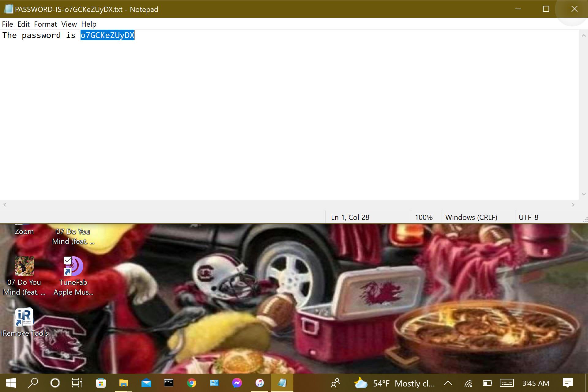The height and width of the screenshot is (392, 588).
Task: Open Messenger from the taskbar
Action: tap(237, 383)
